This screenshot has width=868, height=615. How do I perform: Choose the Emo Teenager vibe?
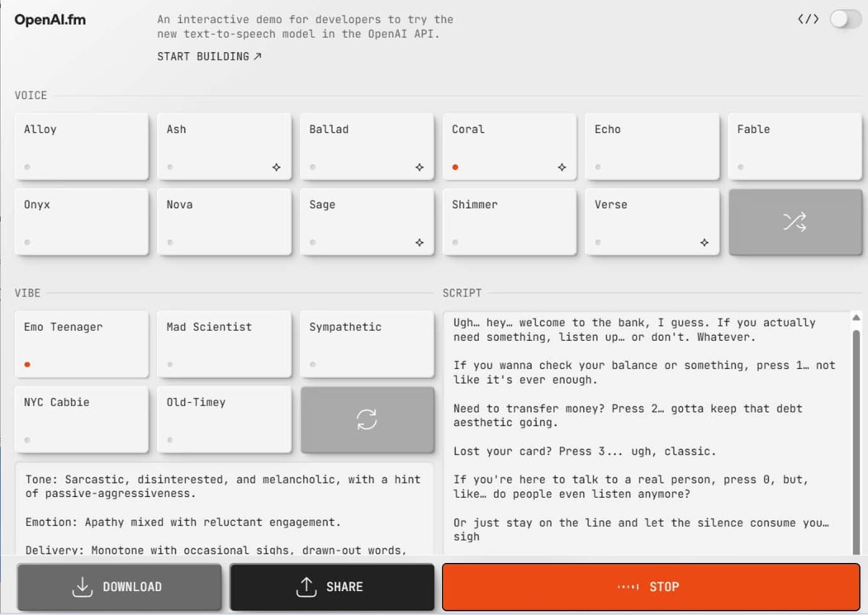tap(81, 344)
